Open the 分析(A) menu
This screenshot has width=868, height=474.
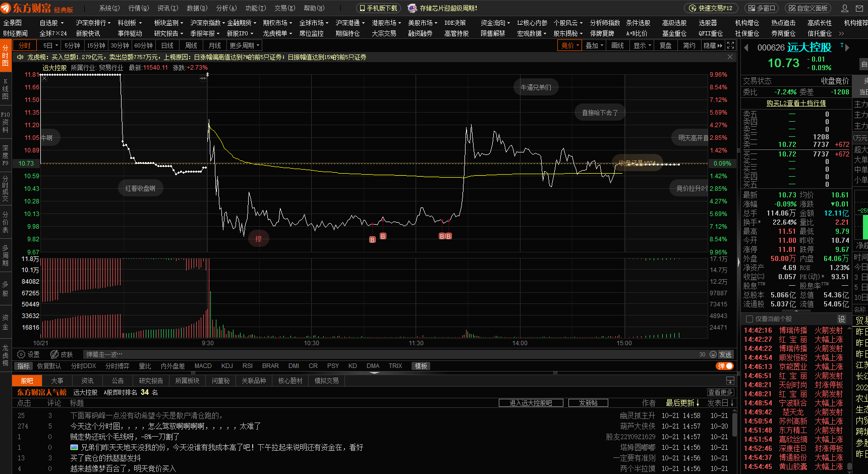(226, 8)
